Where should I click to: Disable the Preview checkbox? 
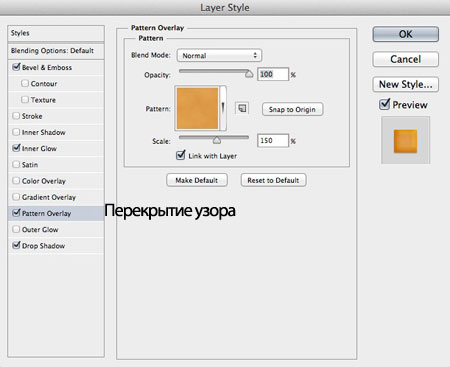click(x=384, y=104)
